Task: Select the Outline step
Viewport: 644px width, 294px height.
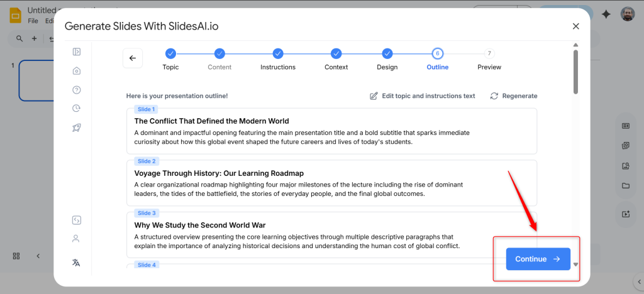Action: tap(438, 59)
